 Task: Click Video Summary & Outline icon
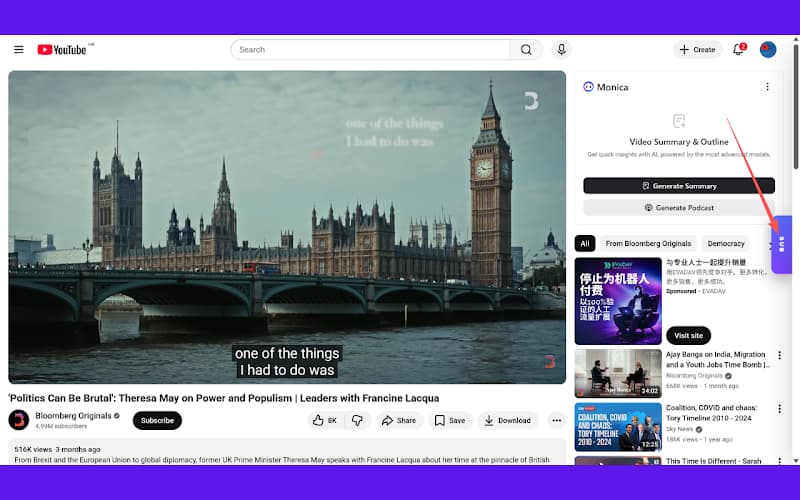679,121
